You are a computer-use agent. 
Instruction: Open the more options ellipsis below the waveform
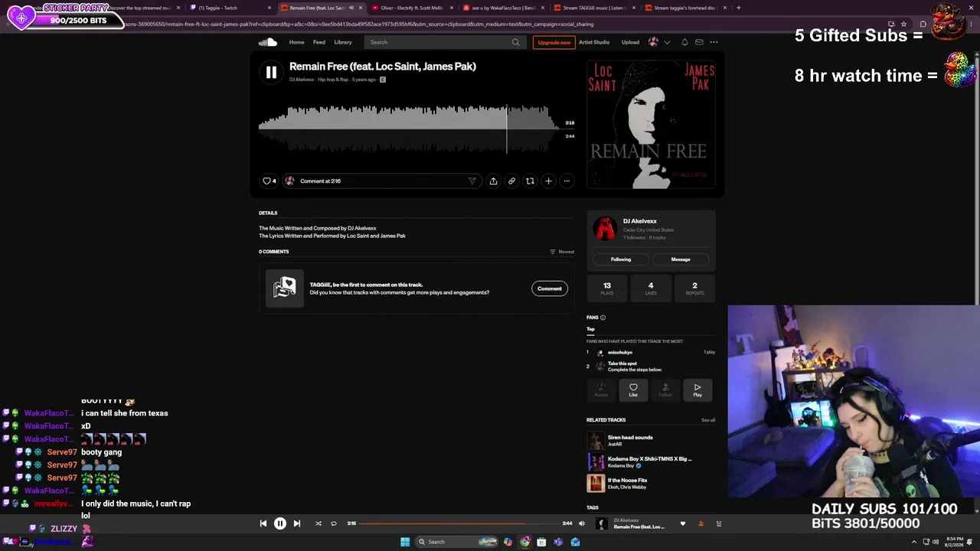click(x=567, y=181)
